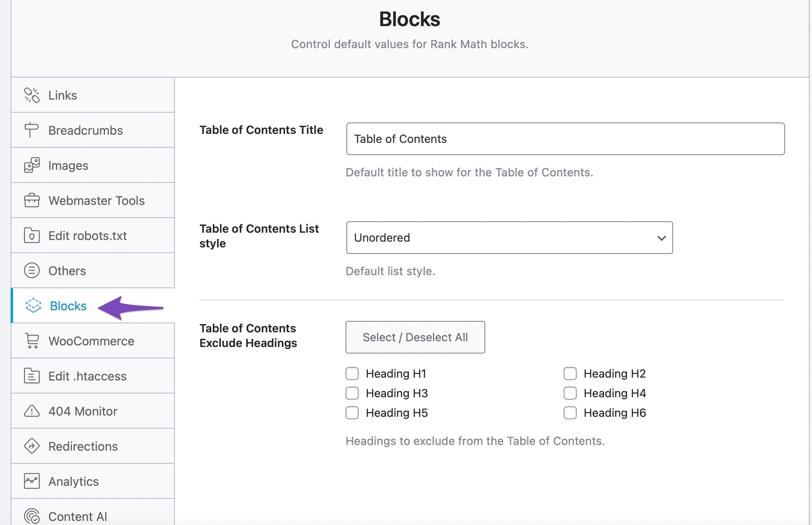Select the Heading H5 checkbox
The height and width of the screenshot is (525, 812).
(353, 412)
